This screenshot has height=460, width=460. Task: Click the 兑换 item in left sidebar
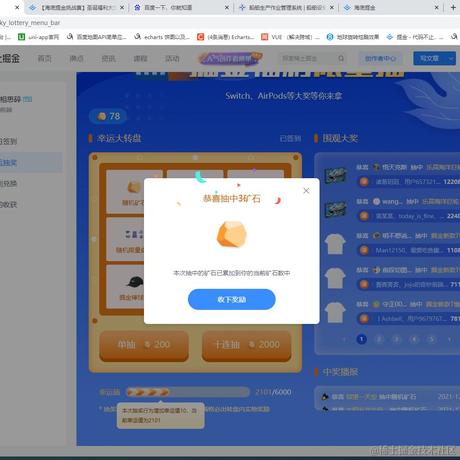click(x=9, y=183)
